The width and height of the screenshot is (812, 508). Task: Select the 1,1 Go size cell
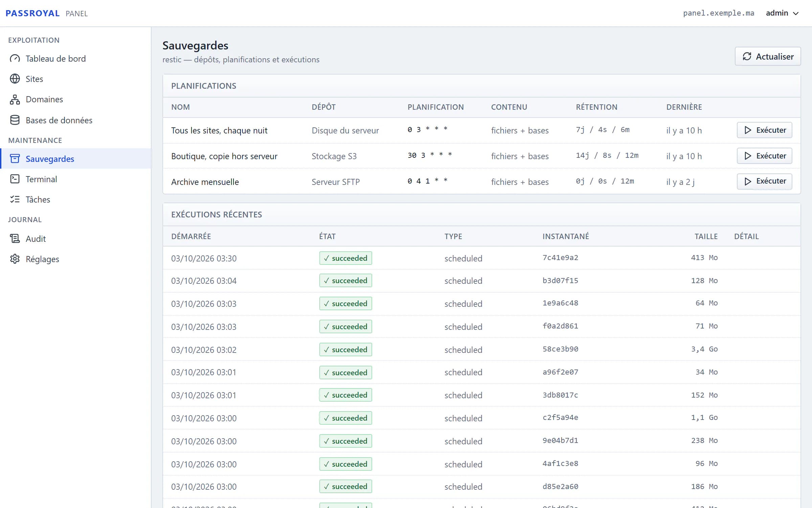click(704, 418)
